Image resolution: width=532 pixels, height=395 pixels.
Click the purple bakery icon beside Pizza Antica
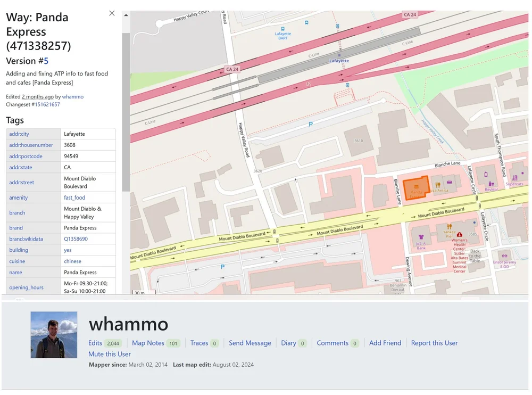(450, 182)
